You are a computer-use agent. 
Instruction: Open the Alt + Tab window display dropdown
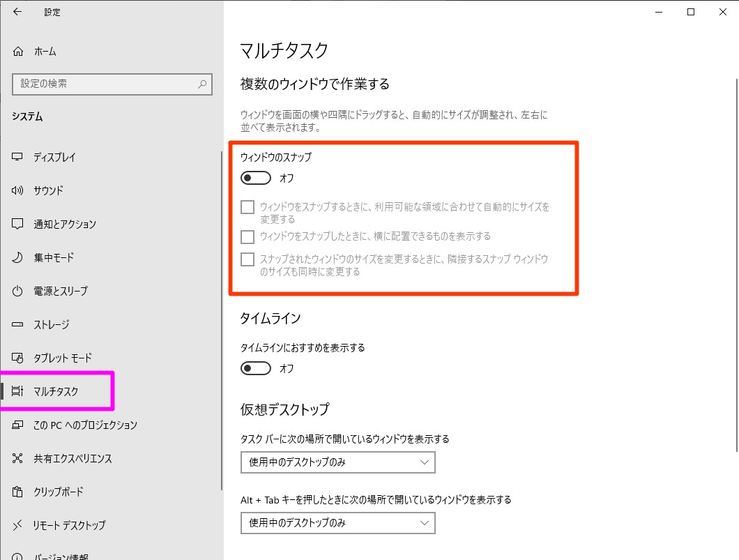click(x=337, y=522)
